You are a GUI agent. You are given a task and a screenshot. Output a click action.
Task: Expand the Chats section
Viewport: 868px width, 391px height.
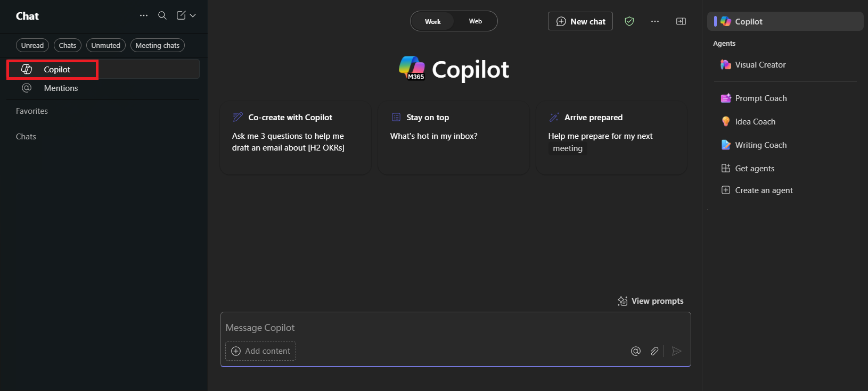[x=26, y=137]
